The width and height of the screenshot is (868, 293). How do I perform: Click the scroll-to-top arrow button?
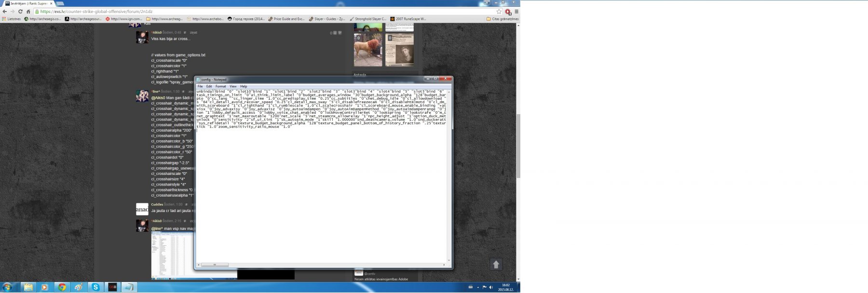click(x=496, y=264)
